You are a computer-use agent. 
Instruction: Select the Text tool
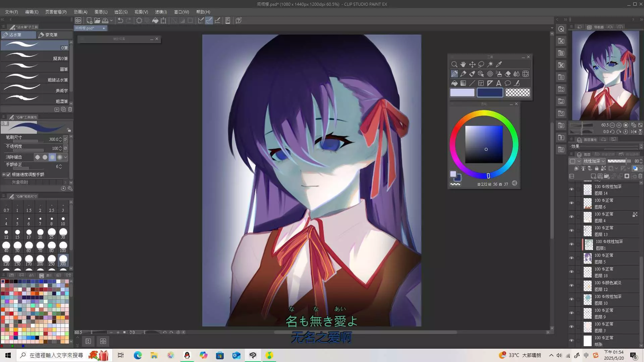(x=499, y=83)
